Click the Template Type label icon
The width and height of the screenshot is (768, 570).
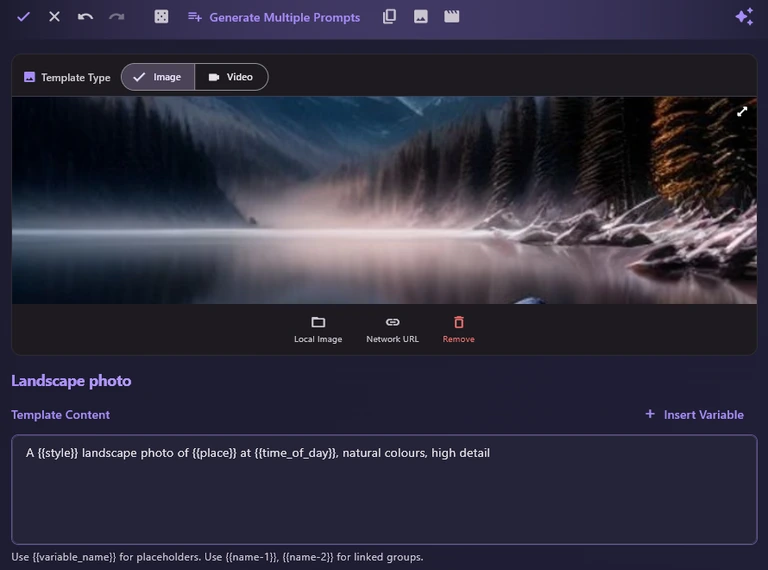29,77
